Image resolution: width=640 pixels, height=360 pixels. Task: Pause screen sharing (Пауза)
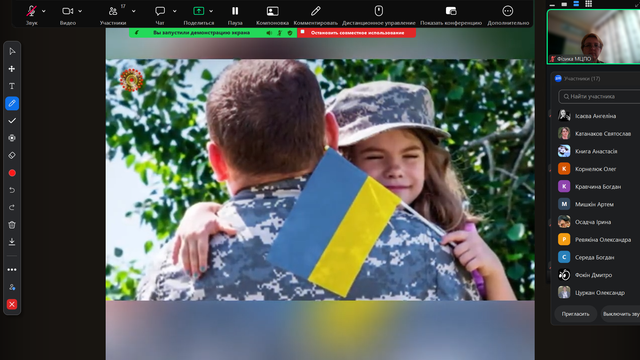point(235,15)
